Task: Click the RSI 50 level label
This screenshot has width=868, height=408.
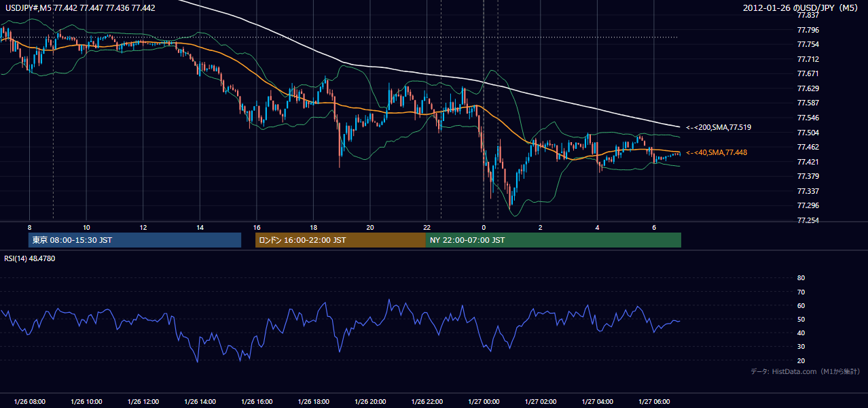Action: tap(801, 320)
